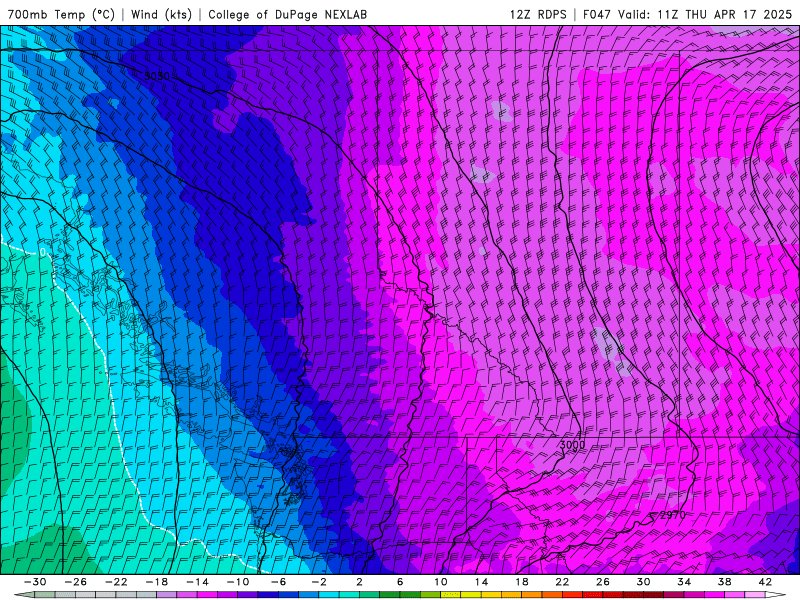Click the −22 colorbar value
This screenshot has width=800, height=600.
(x=116, y=582)
